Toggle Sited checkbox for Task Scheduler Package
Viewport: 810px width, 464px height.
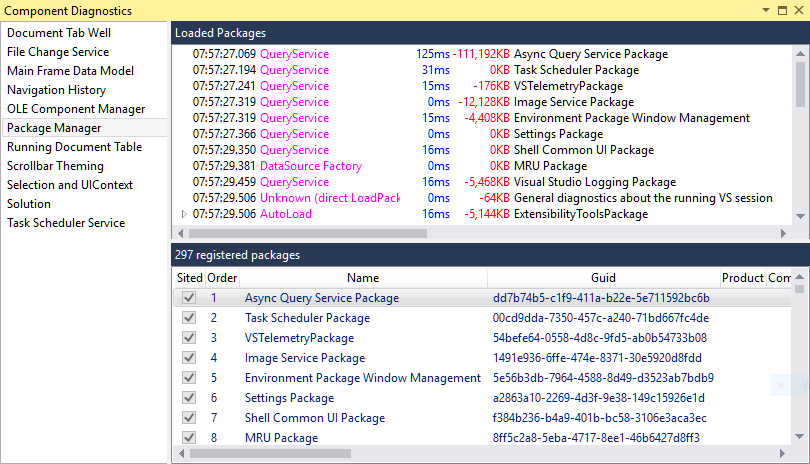[189, 318]
